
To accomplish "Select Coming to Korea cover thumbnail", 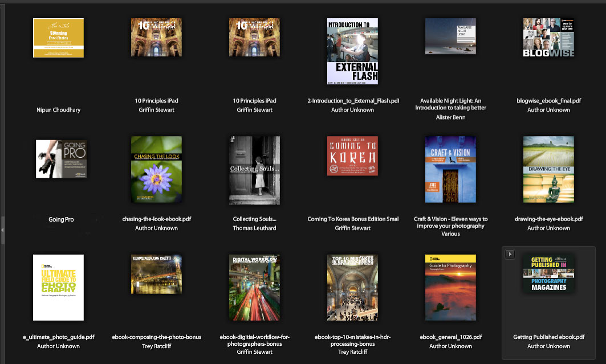I will [x=352, y=156].
